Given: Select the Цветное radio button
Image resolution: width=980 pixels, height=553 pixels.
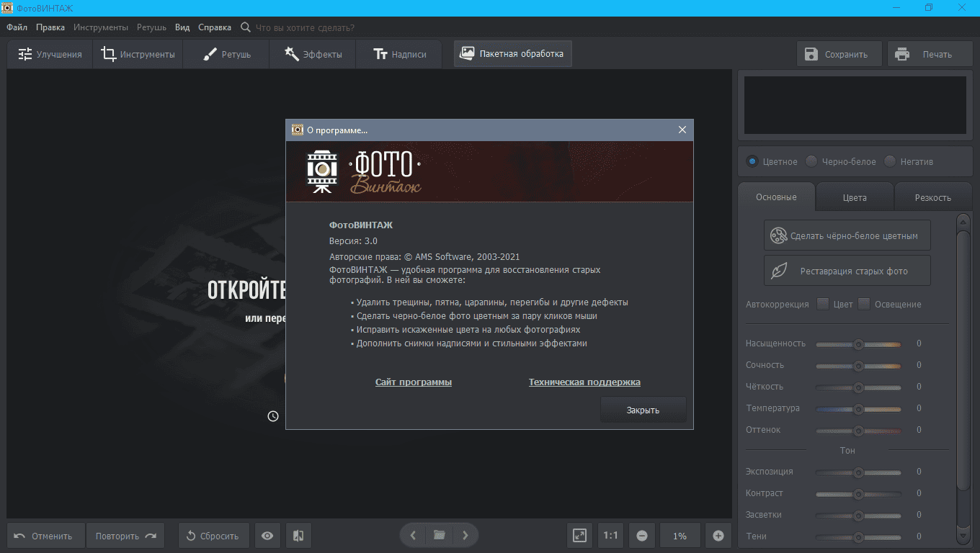Looking at the screenshot, I should pos(752,161).
